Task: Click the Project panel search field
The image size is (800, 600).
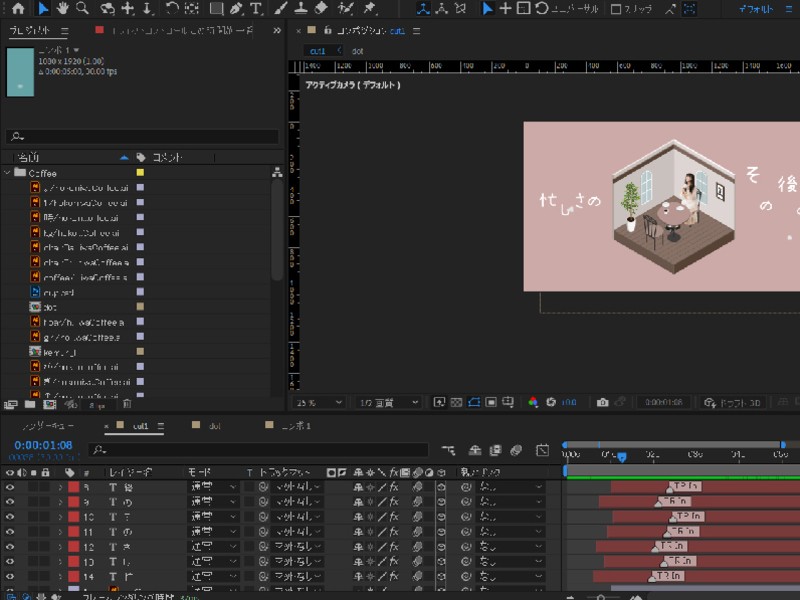Action: [x=142, y=137]
